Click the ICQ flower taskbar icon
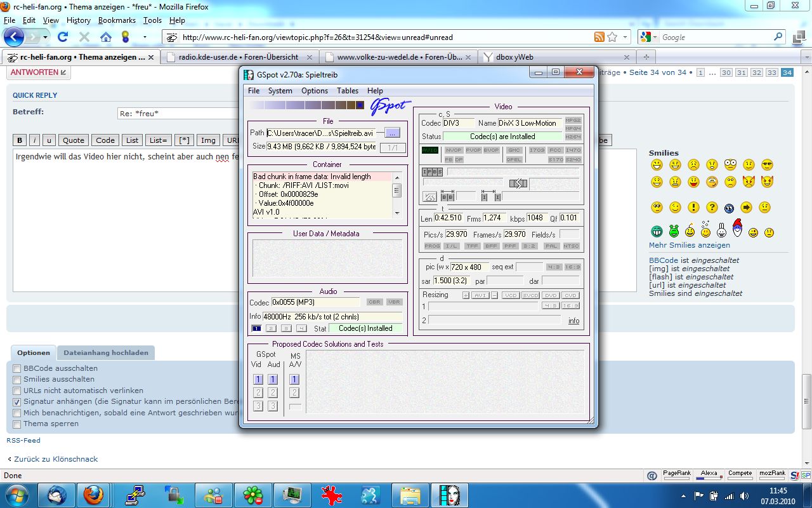This screenshot has height=508, width=812. tap(253, 495)
